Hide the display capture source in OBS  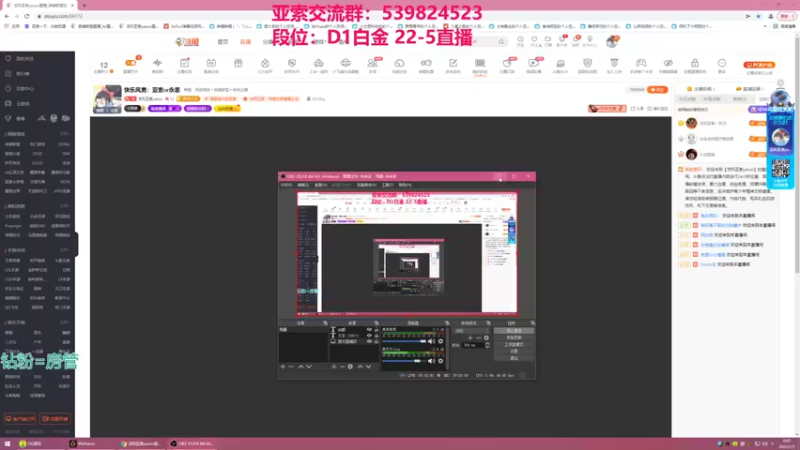click(x=369, y=341)
